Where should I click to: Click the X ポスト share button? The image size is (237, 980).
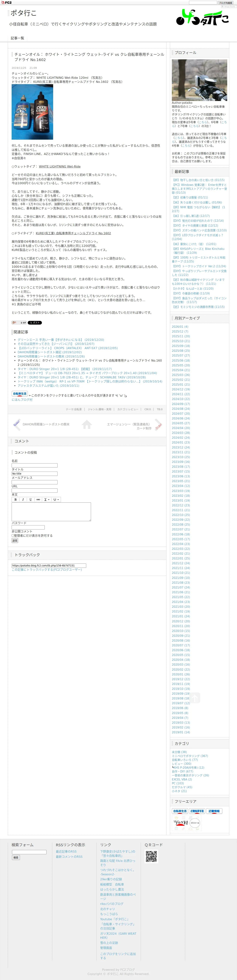(35, 323)
